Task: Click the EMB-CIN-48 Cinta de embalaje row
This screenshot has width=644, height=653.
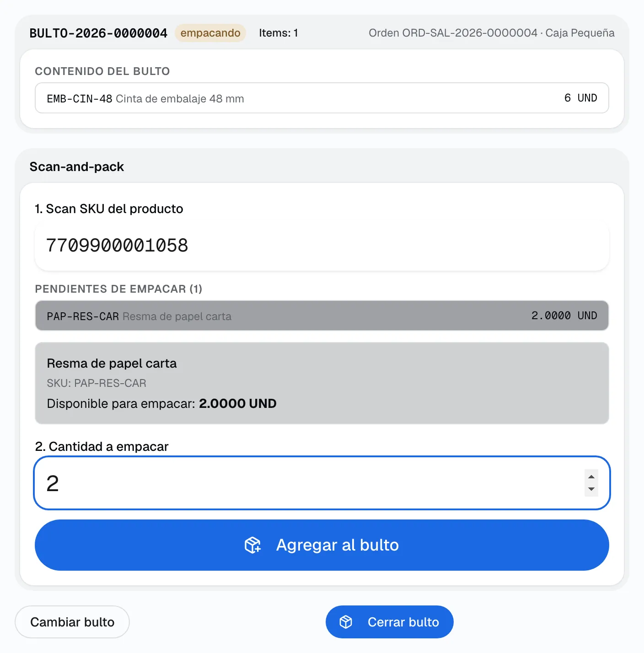Action: [322, 98]
